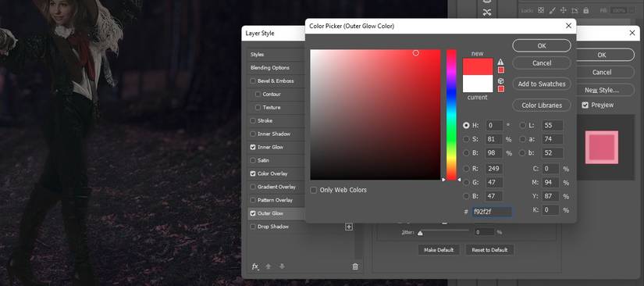This screenshot has height=286, width=644.
Task: Select the L lightness radio button
Action: point(523,125)
